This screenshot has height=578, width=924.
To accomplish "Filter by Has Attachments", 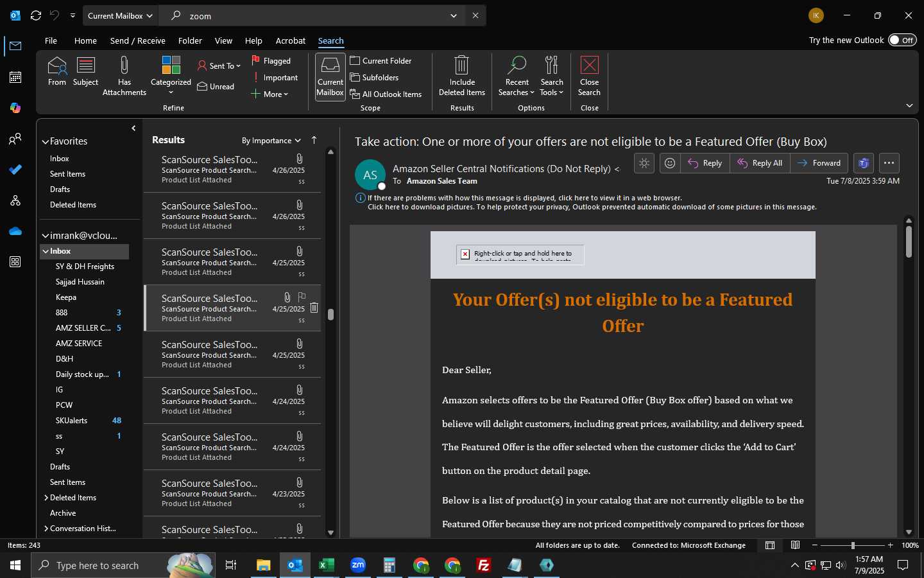I will [x=124, y=76].
